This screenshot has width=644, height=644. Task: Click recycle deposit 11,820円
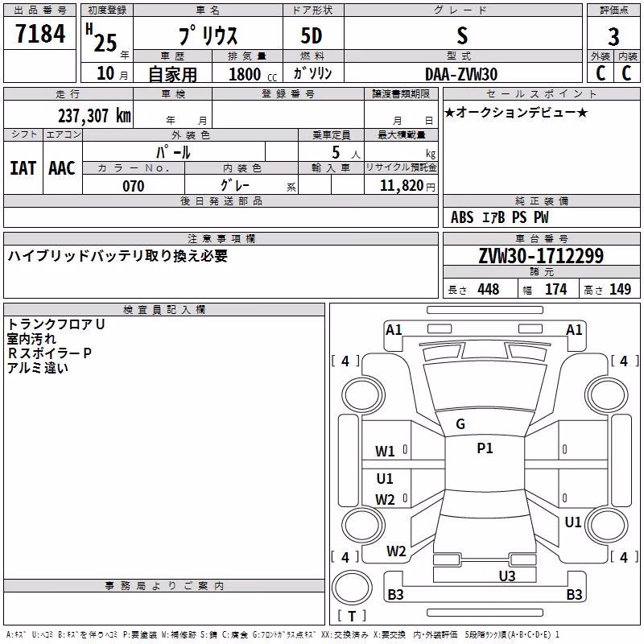[407, 186]
